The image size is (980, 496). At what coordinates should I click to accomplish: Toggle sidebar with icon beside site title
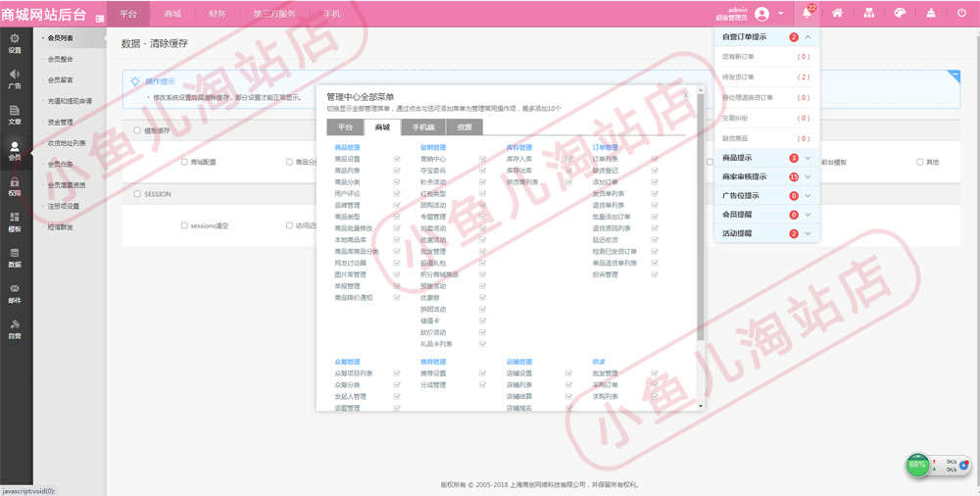tap(100, 19)
